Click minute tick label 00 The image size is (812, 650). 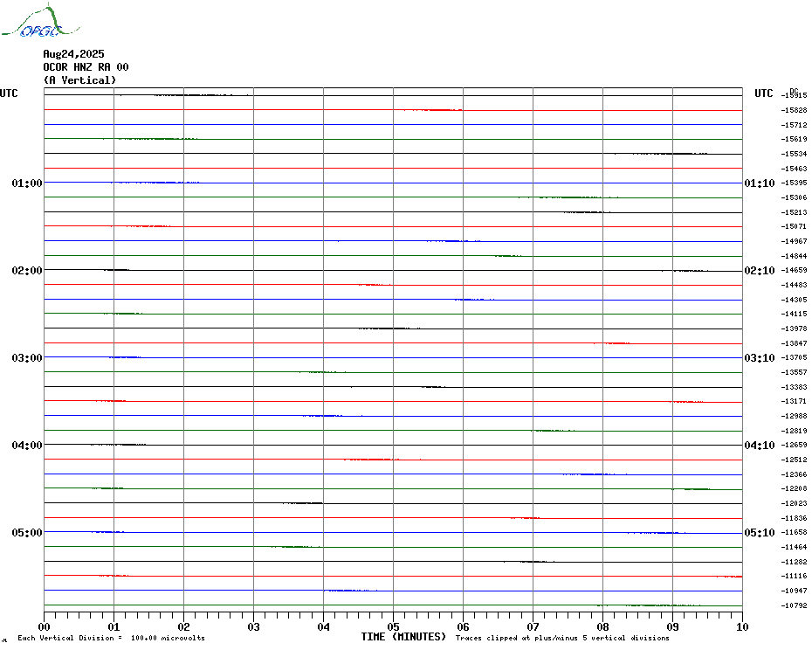(44, 626)
